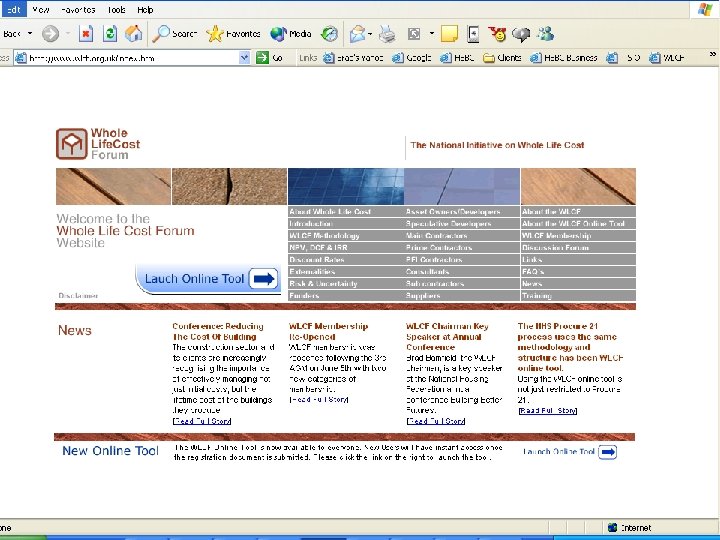Click the speech bubble discuss icon
The image size is (720, 540).
(x=521, y=34)
